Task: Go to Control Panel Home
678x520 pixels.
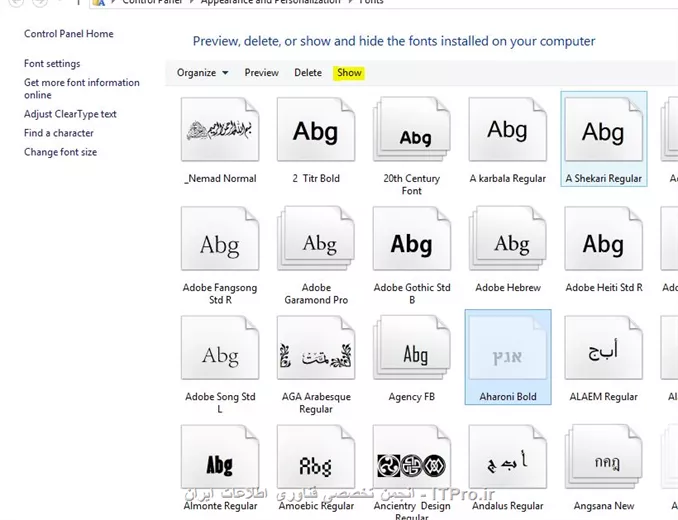Action: click(x=69, y=34)
